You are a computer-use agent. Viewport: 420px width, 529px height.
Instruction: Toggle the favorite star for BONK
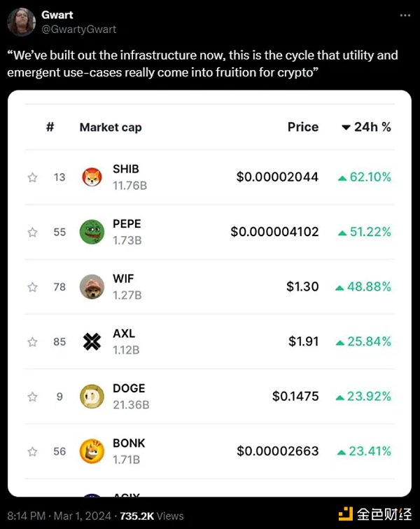(32, 451)
